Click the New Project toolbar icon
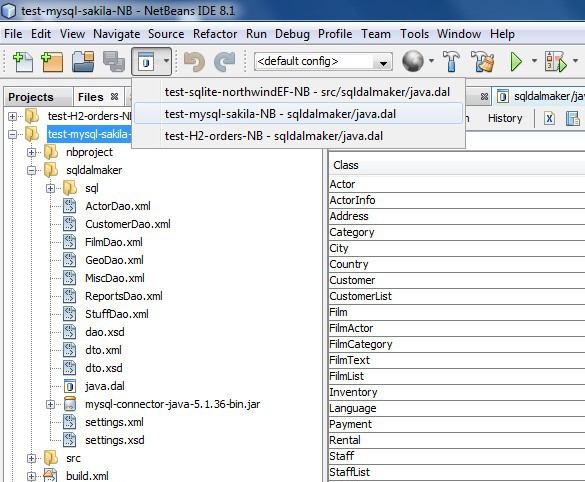Screen dimensions: 585x482 tap(52, 62)
